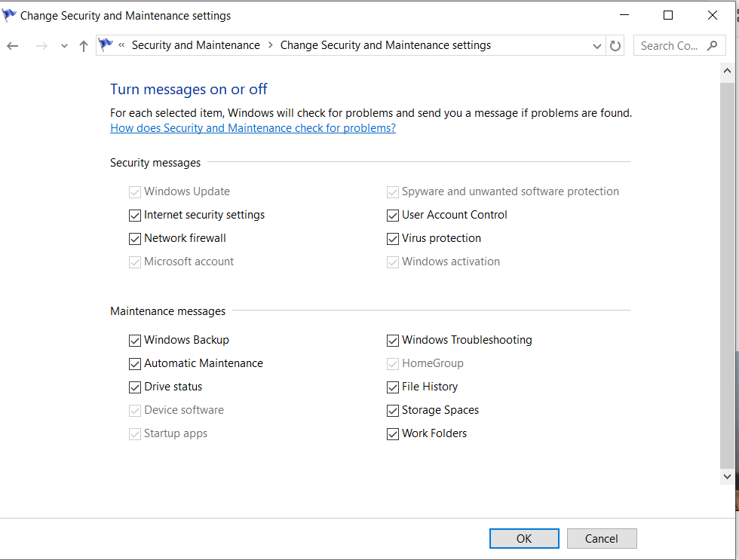Click the disabled Startup apps checkbox
The width and height of the screenshot is (739, 560).
pos(135,434)
